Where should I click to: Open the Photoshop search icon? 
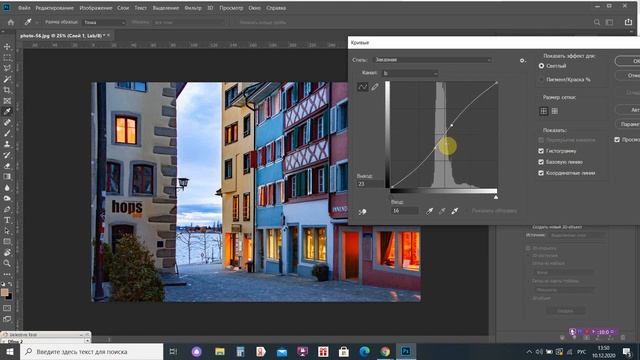pyautogui.click(x=597, y=22)
